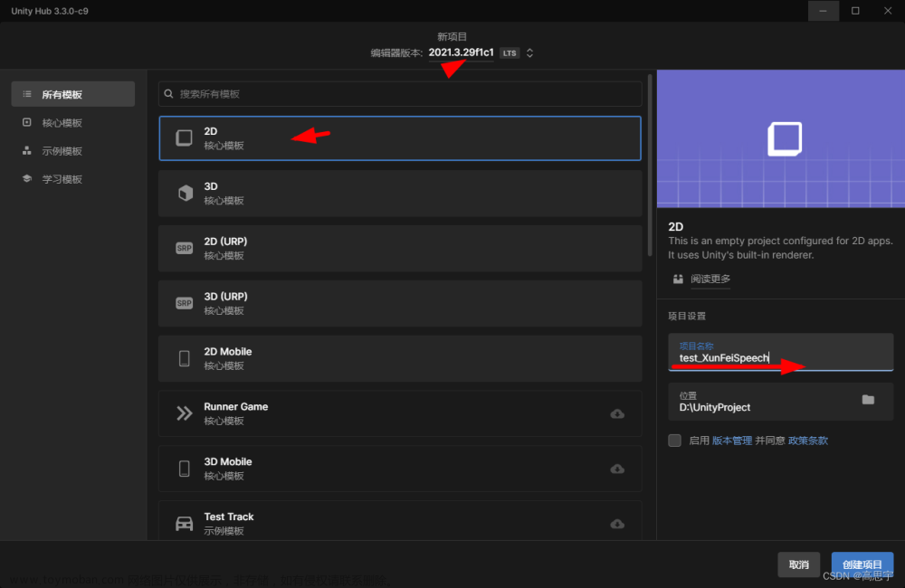Screen dimensions: 905x588
Task: Open the 版本管理 link
Action: click(x=732, y=441)
